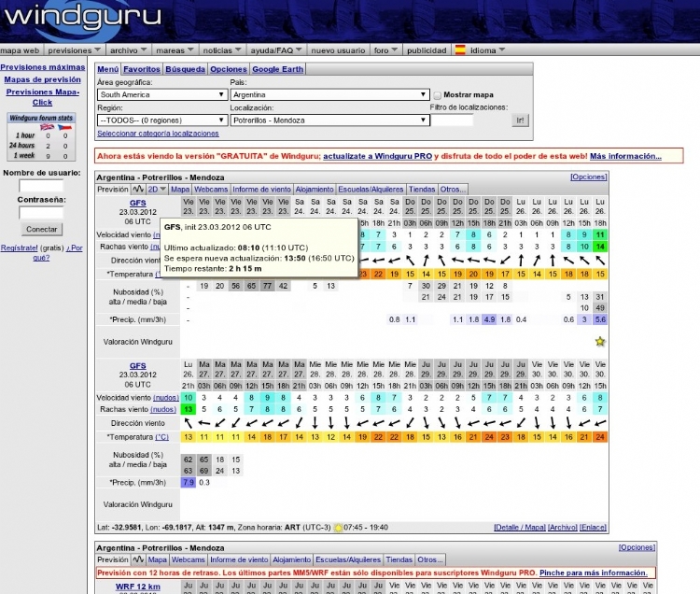Open the Área geográfica South America dropdown
700x594 pixels.
[x=162, y=94]
